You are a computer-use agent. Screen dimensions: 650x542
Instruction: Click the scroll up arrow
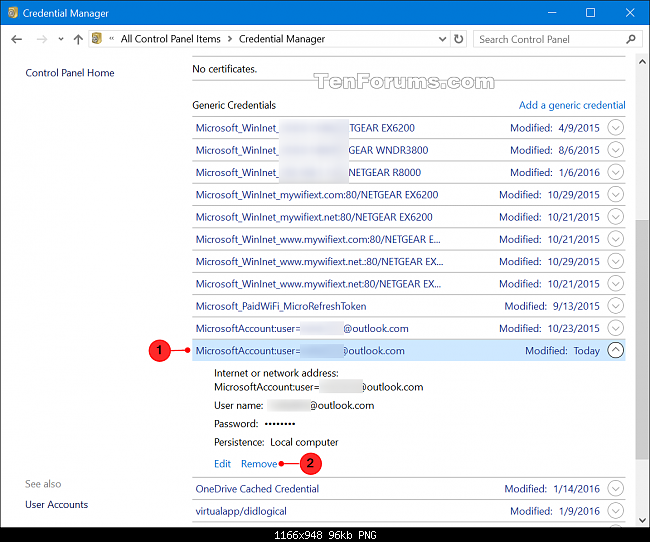click(642, 62)
